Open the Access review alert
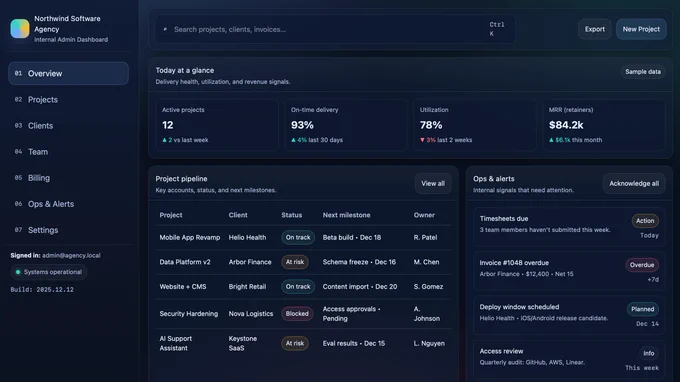 [569, 359]
